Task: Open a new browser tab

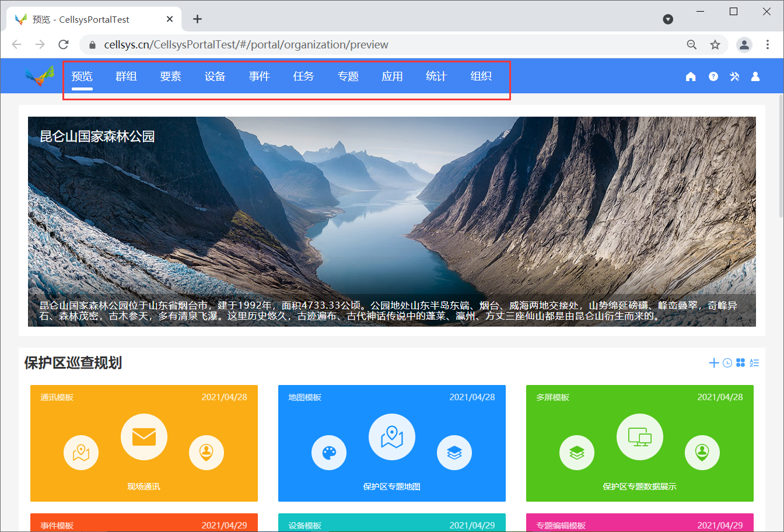Action: coord(198,19)
